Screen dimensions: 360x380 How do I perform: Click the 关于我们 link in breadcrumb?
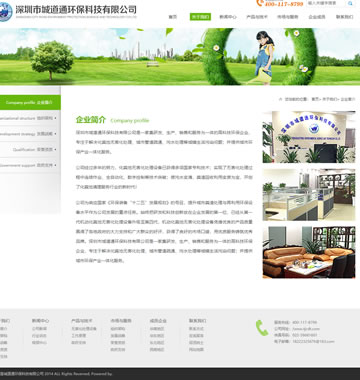[329, 99]
